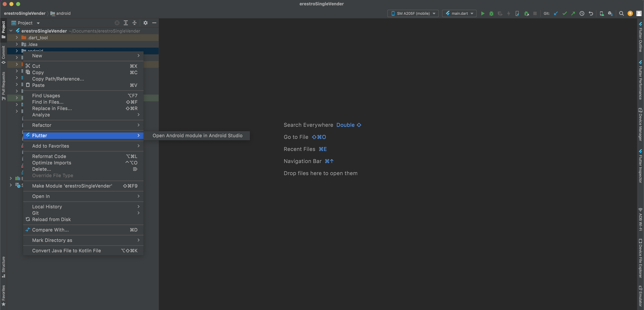
Task: Open Emulator side panel
Action: point(640,296)
